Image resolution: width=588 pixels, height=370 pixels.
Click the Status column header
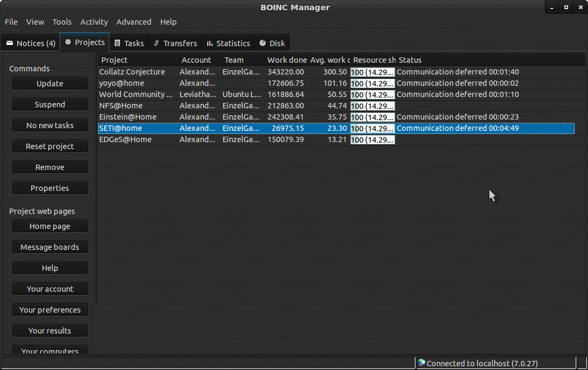pos(410,60)
